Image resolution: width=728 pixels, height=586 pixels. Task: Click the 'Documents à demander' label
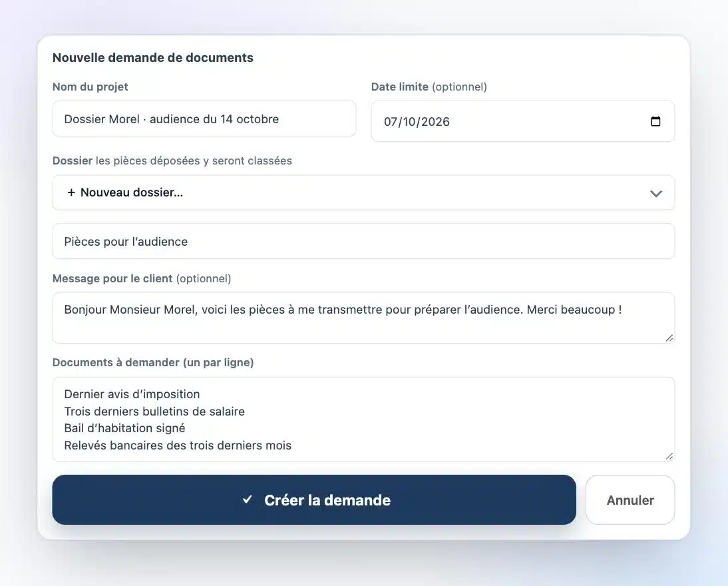coord(153,362)
